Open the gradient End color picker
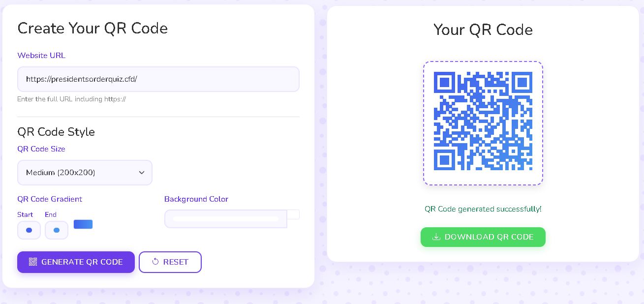The width and height of the screenshot is (644, 304). pyautogui.click(x=57, y=230)
